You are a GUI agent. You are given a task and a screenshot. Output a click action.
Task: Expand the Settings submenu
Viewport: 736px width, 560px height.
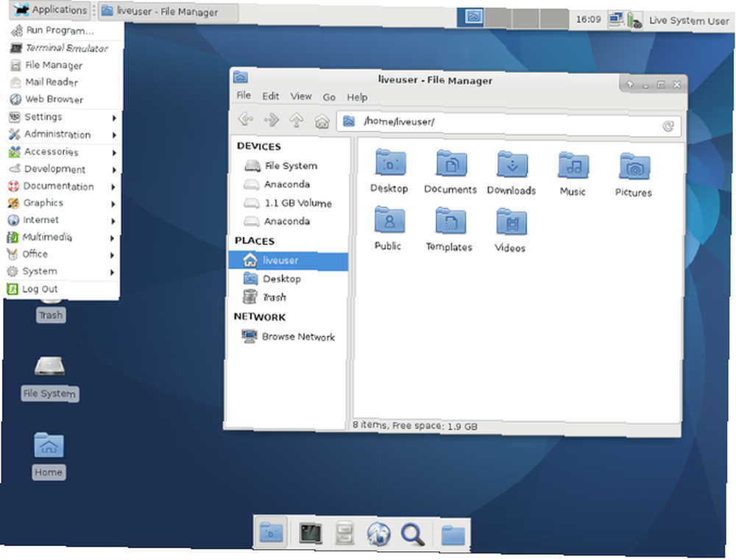[x=63, y=117]
